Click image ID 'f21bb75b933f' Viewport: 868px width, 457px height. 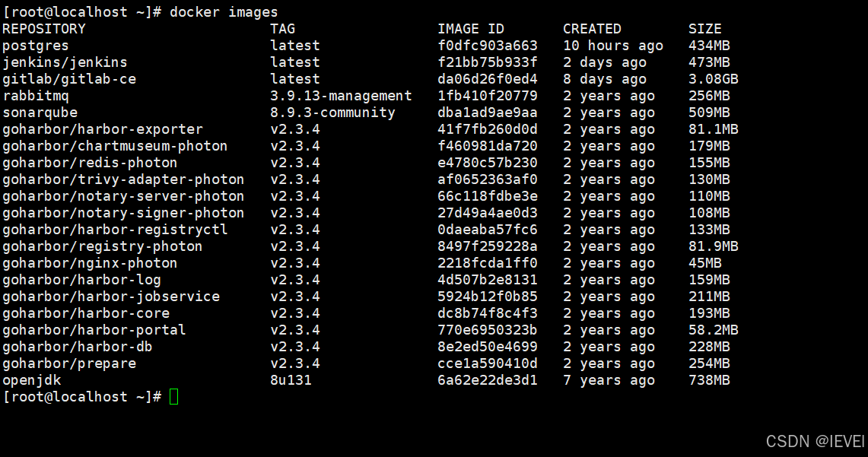coord(488,62)
